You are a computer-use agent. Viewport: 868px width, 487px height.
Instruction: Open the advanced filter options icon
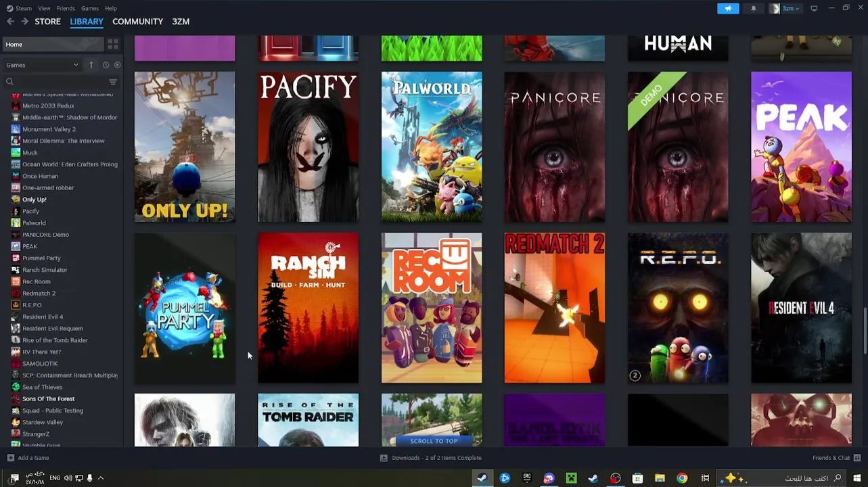(113, 82)
